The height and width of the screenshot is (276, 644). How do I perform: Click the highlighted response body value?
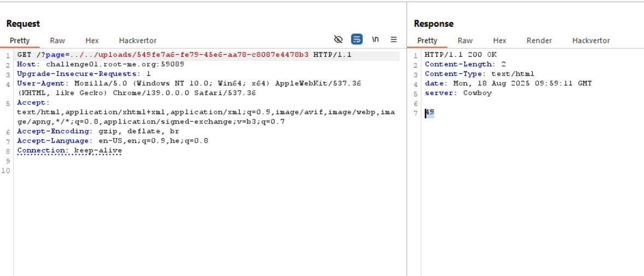tap(429, 113)
